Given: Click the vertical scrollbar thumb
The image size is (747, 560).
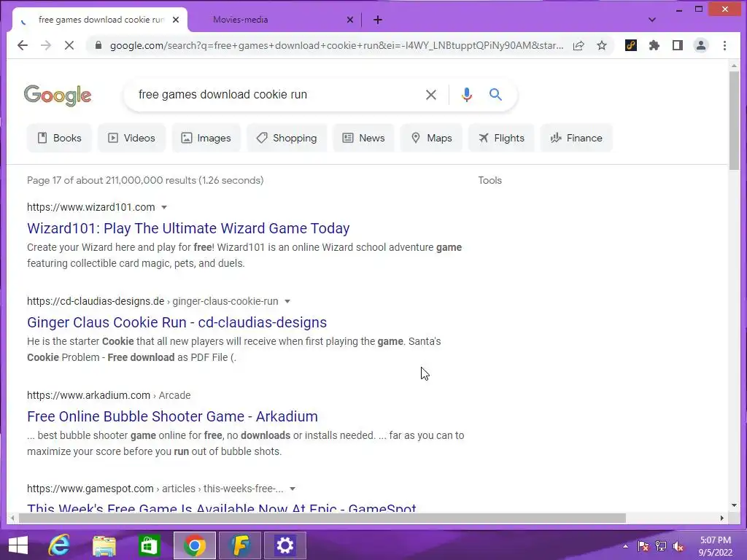Looking at the screenshot, I should [x=734, y=120].
